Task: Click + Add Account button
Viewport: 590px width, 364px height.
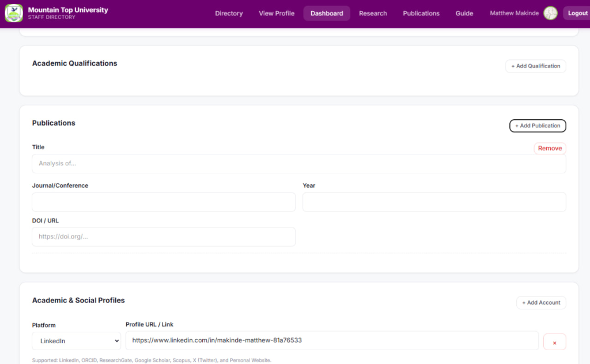Action: [541, 303]
